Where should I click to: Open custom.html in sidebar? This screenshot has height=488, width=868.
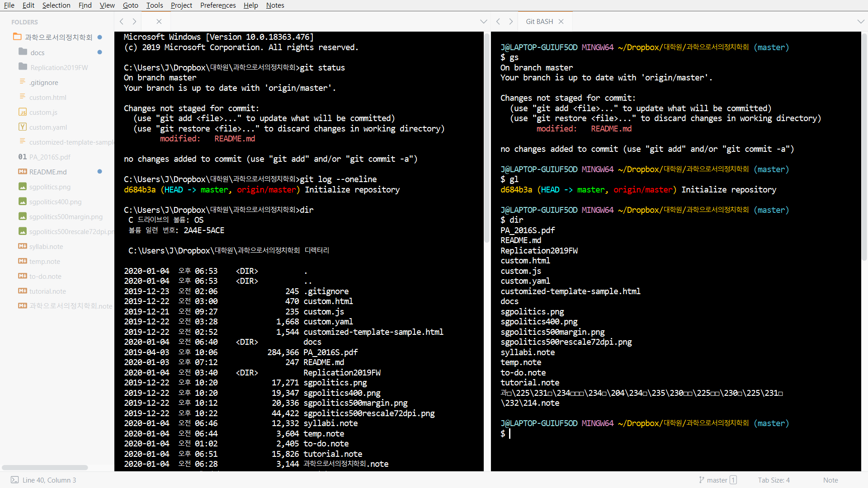click(48, 98)
